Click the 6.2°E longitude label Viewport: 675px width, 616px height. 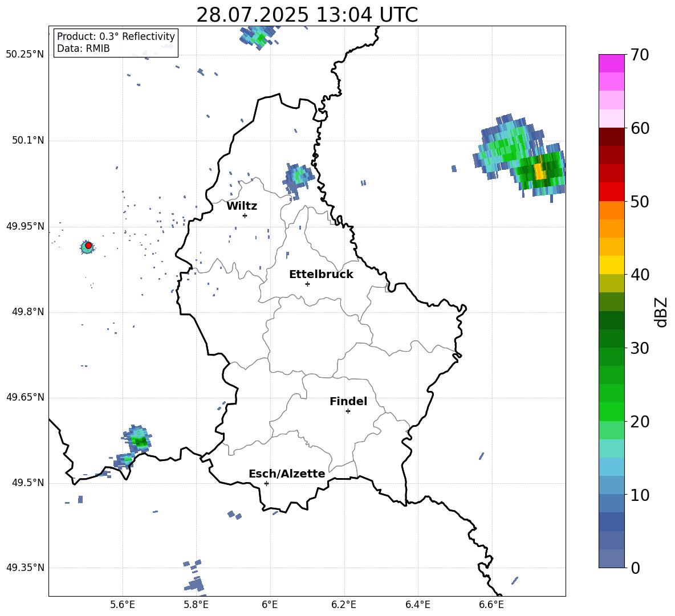344,605
